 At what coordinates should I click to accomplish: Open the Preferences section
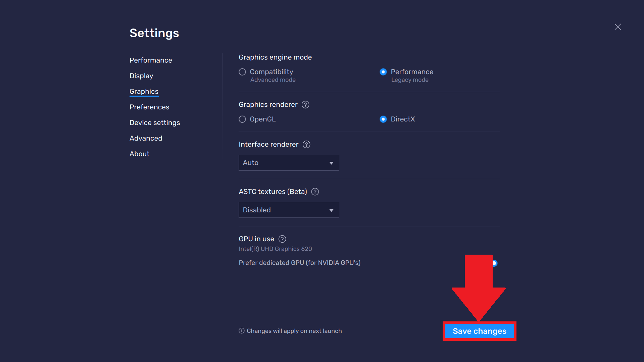coord(149,107)
